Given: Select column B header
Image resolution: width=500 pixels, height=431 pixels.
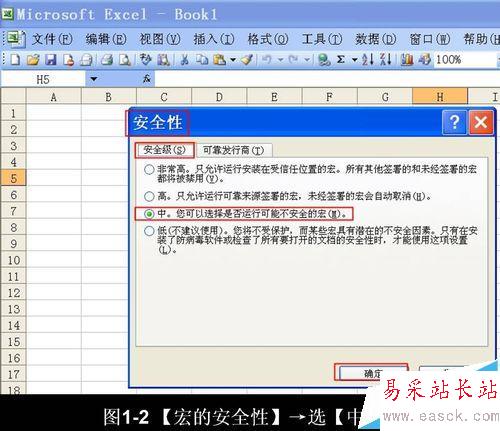Looking at the screenshot, I should [x=109, y=97].
